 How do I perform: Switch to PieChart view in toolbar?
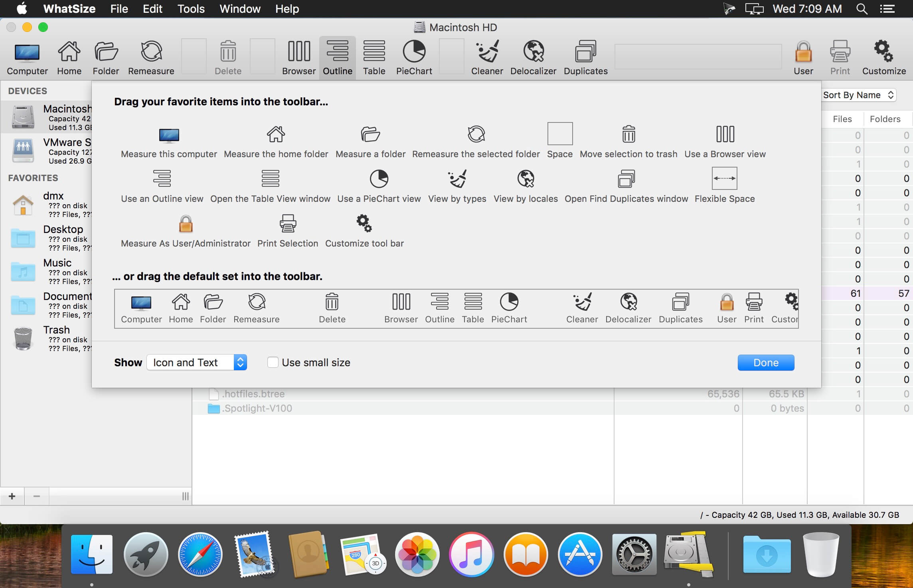pyautogui.click(x=414, y=58)
